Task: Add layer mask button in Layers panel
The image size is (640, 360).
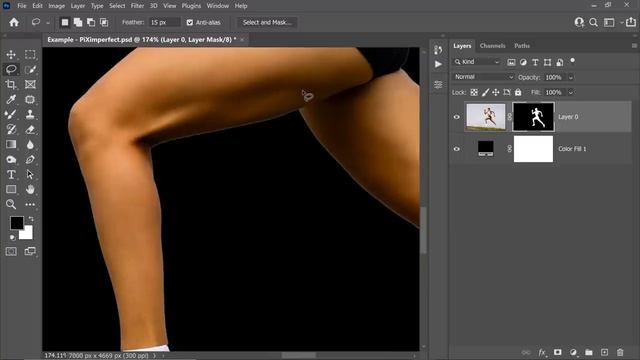Action: point(558,352)
